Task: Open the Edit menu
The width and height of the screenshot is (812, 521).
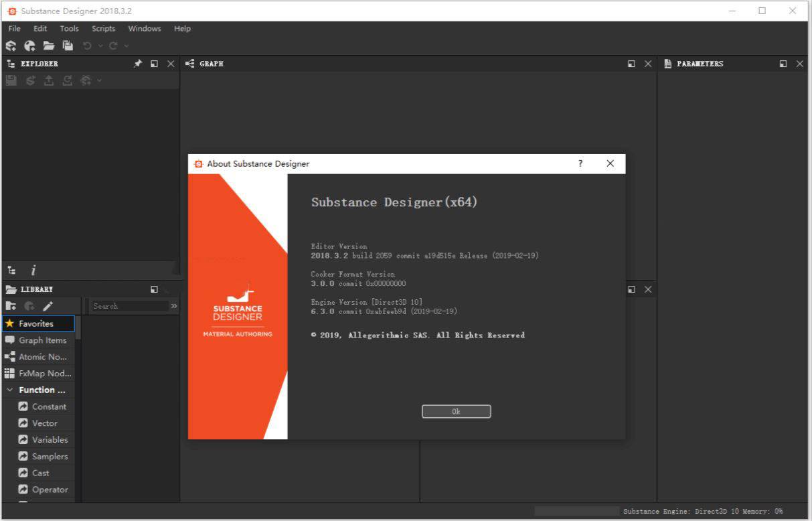Action: coord(40,29)
